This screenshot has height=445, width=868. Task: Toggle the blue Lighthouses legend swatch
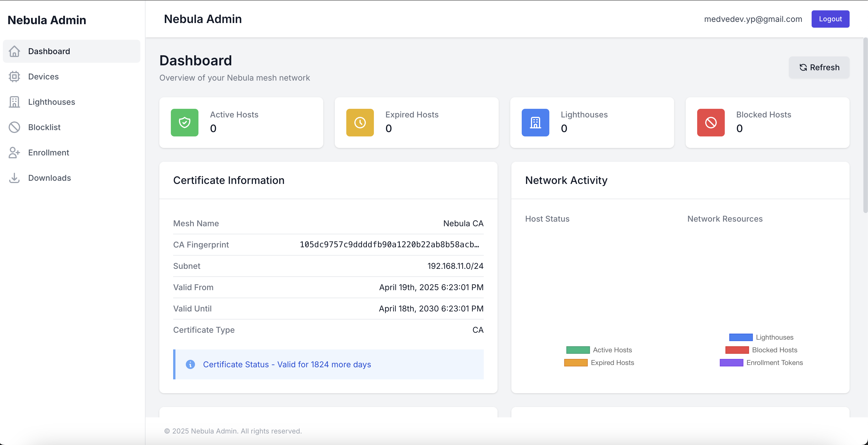741,337
